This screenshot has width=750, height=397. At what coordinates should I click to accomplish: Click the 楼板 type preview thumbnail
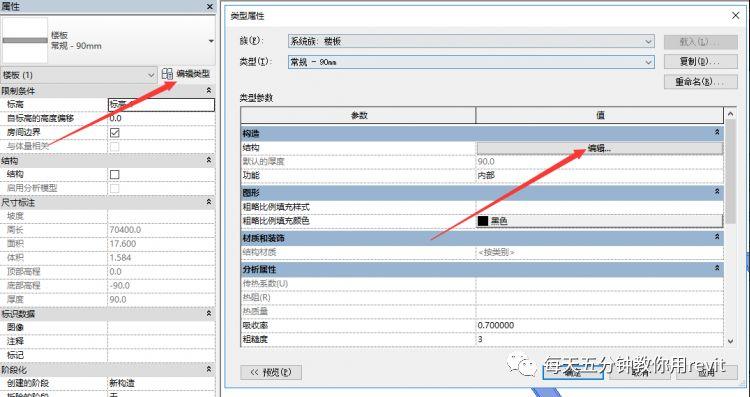click(x=25, y=41)
